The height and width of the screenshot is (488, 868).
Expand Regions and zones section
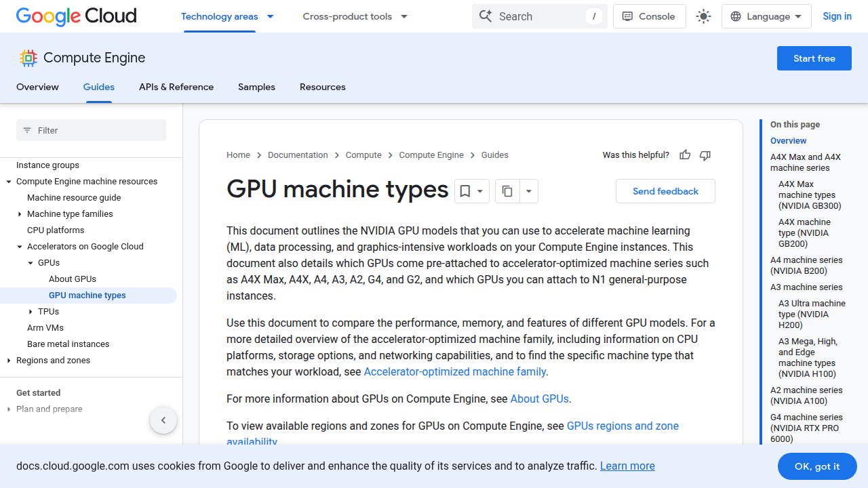click(x=9, y=361)
